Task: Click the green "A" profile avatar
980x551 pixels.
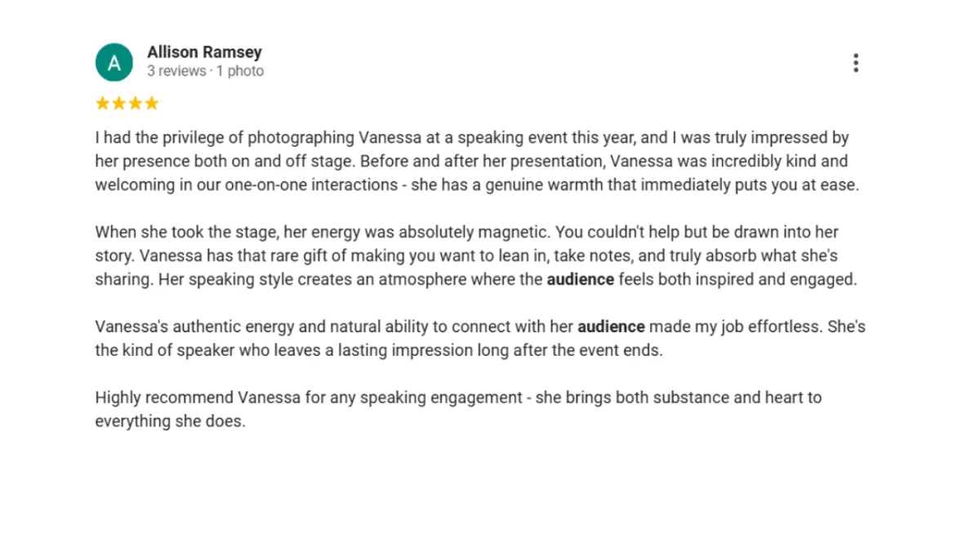Action: pos(114,62)
